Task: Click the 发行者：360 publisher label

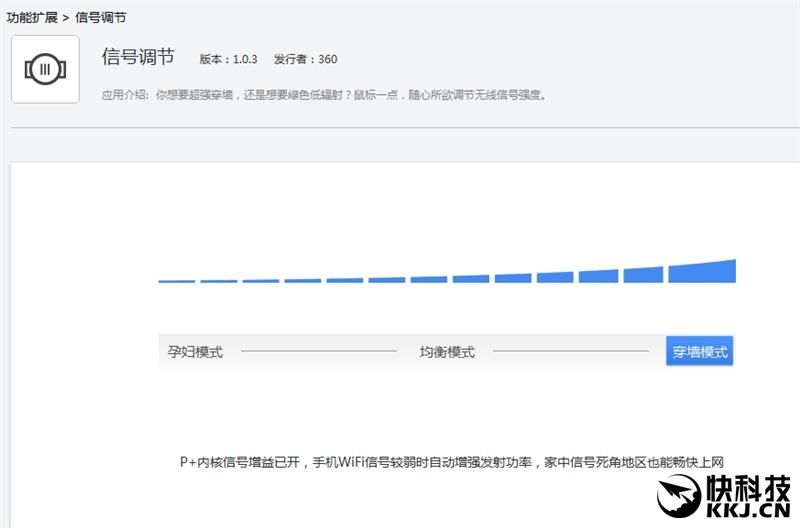Action: tap(305, 59)
